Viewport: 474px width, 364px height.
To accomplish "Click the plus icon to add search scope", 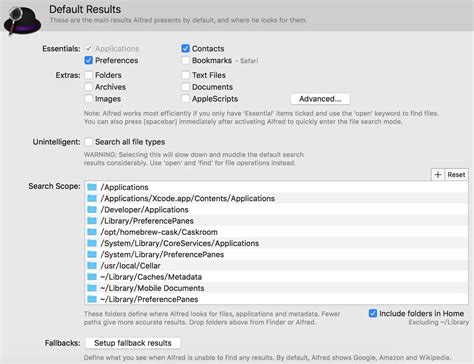I will pyautogui.click(x=438, y=175).
